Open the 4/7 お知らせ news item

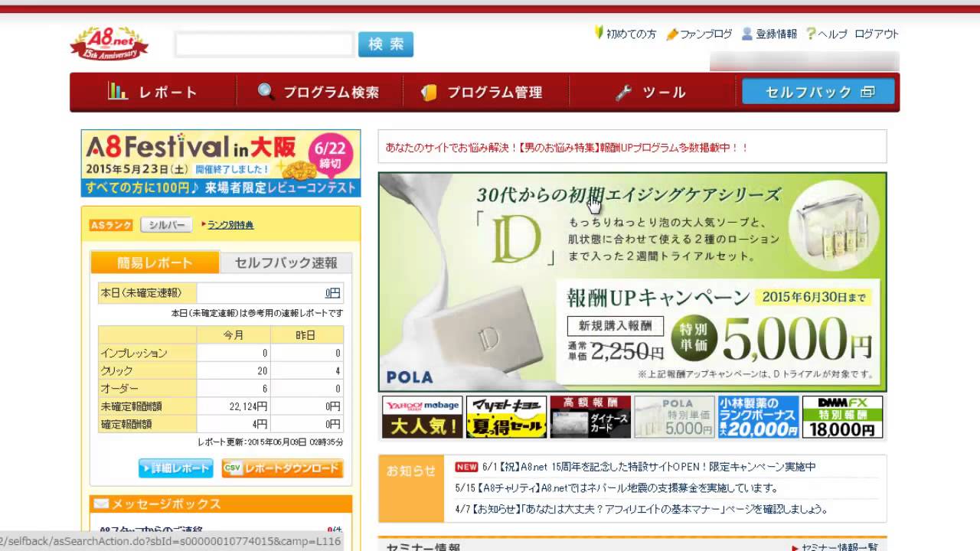pyautogui.click(x=642, y=509)
